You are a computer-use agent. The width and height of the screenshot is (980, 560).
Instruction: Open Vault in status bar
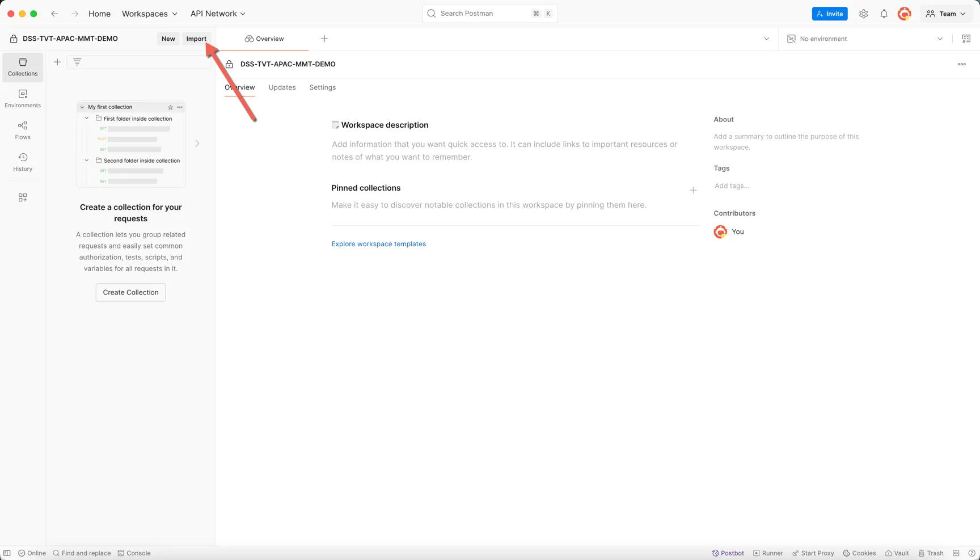coord(897,553)
